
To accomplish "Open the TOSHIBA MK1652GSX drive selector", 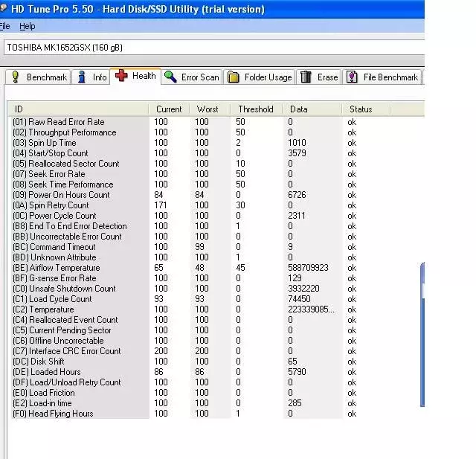I will 214,48.
